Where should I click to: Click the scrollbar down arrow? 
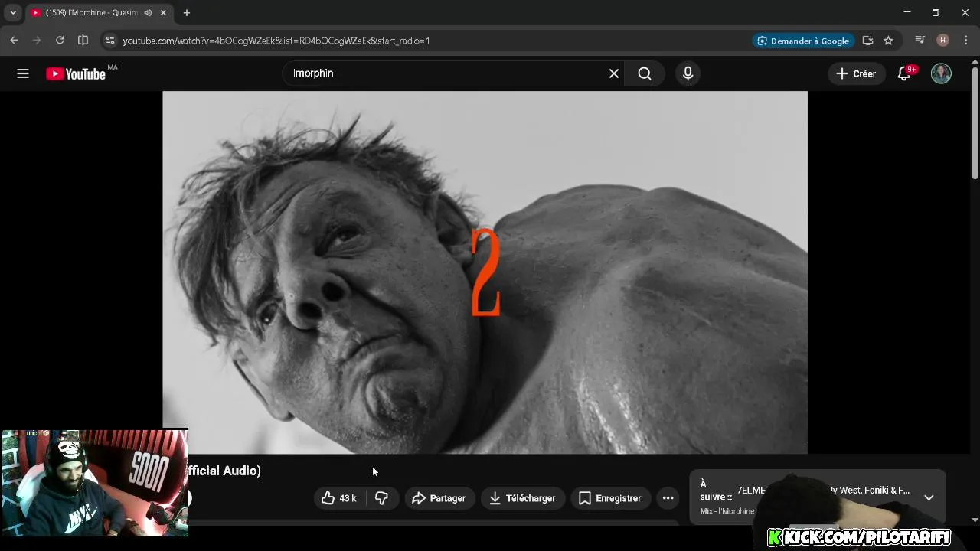pos(975,520)
